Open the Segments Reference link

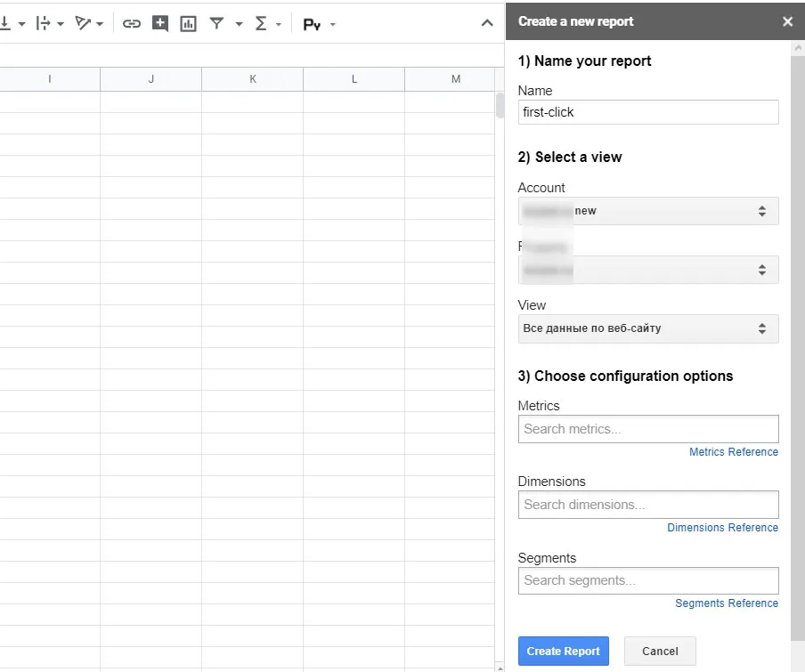[x=727, y=603]
